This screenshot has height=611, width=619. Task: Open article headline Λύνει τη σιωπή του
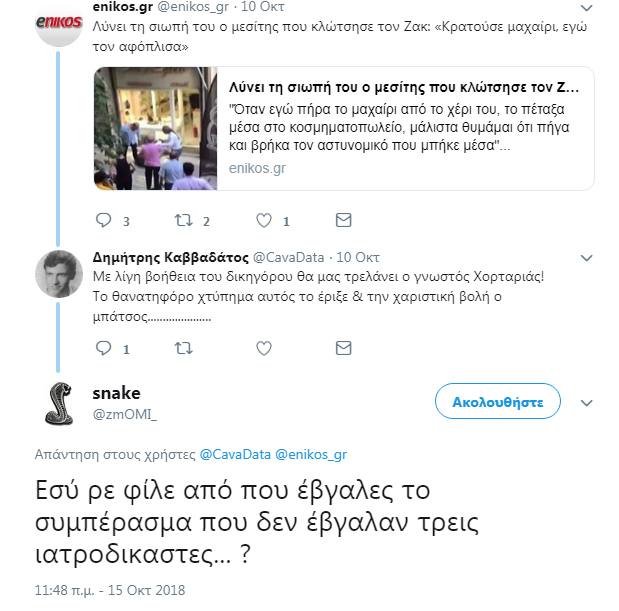403,87
